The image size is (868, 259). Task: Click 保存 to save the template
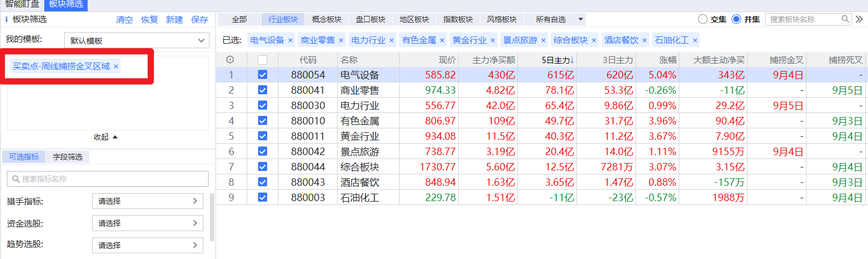tap(200, 19)
